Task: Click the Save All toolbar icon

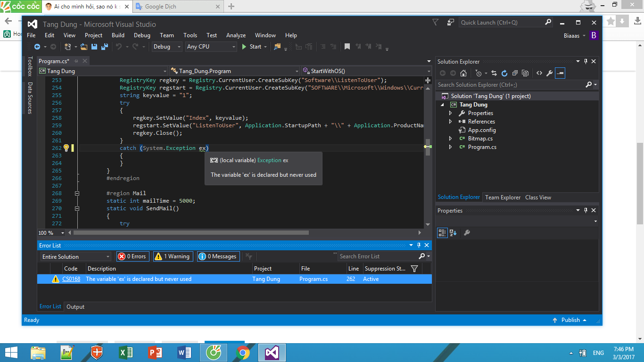Action: point(105,47)
